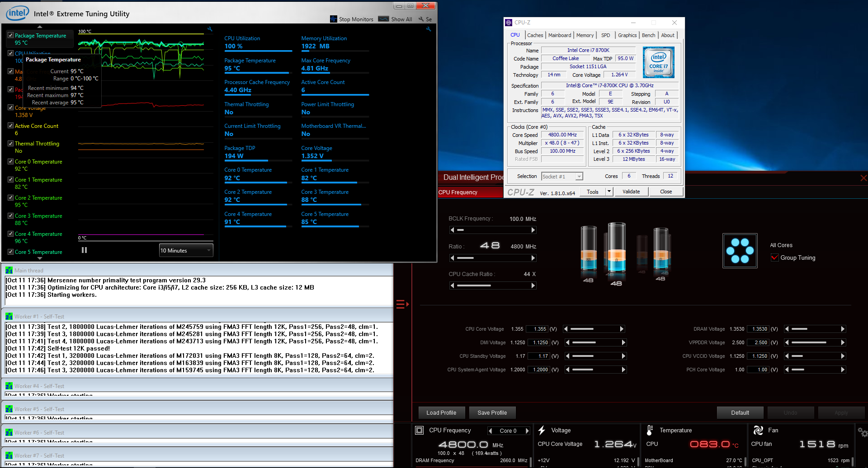Open the SPD tab in CPU-Z
Image resolution: width=868 pixels, height=468 pixels.
605,35
